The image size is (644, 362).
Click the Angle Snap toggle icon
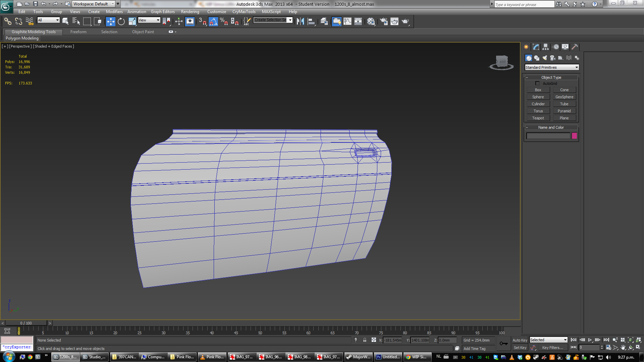[213, 22]
